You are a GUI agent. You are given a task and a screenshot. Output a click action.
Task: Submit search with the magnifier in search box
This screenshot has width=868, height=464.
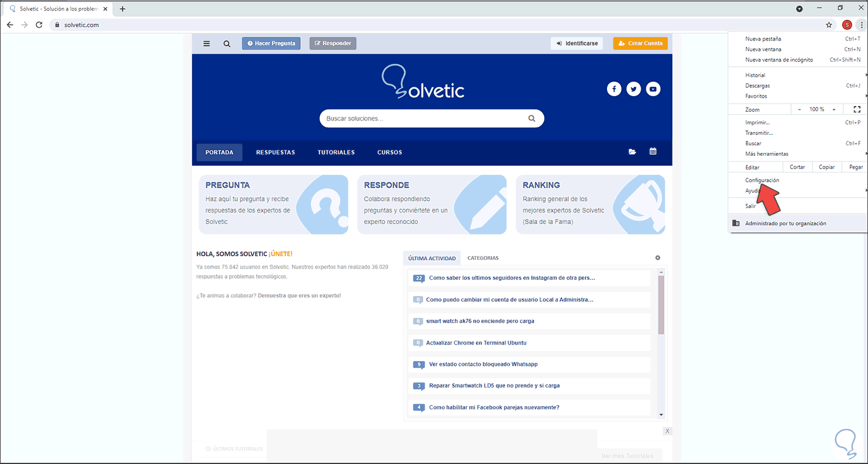pos(532,118)
